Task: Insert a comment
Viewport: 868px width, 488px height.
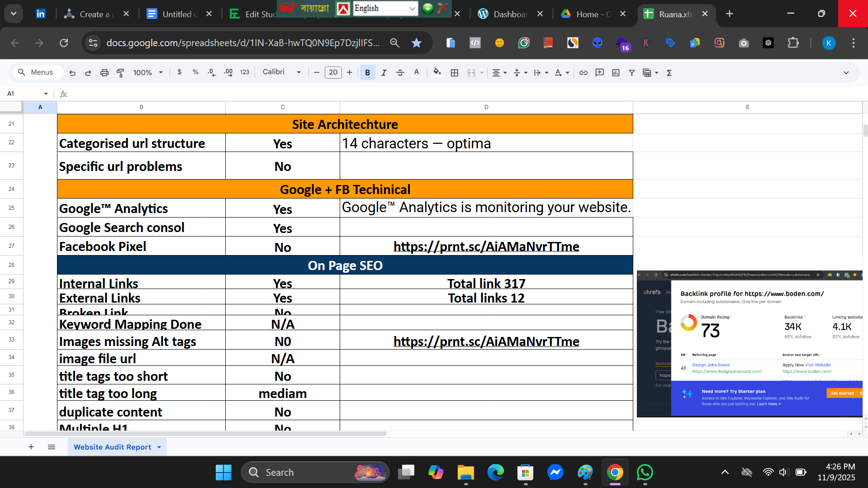Action: tap(599, 72)
